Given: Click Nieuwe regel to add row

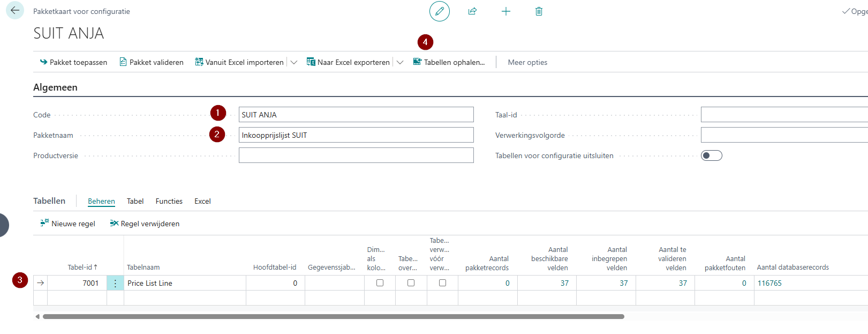Looking at the screenshot, I should (68, 224).
